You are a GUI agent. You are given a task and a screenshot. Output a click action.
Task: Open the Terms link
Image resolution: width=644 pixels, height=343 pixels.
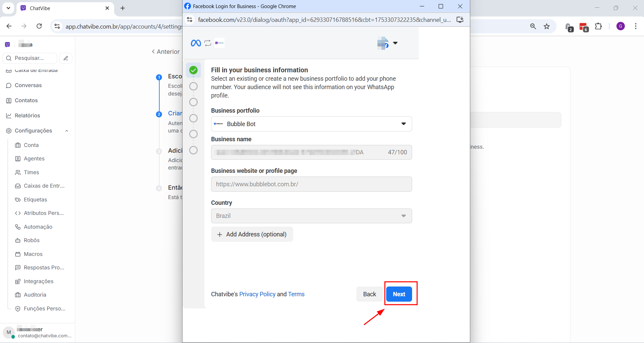(x=296, y=294)
